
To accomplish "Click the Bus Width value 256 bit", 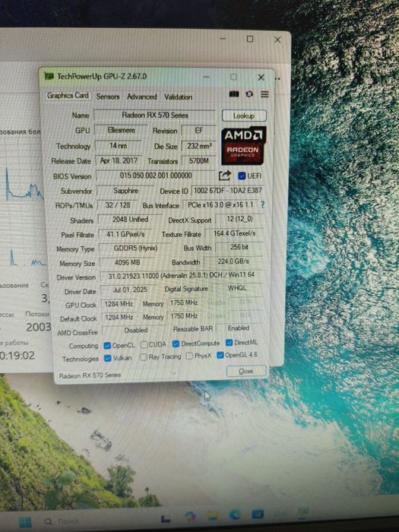I will [x=239, y=247].
